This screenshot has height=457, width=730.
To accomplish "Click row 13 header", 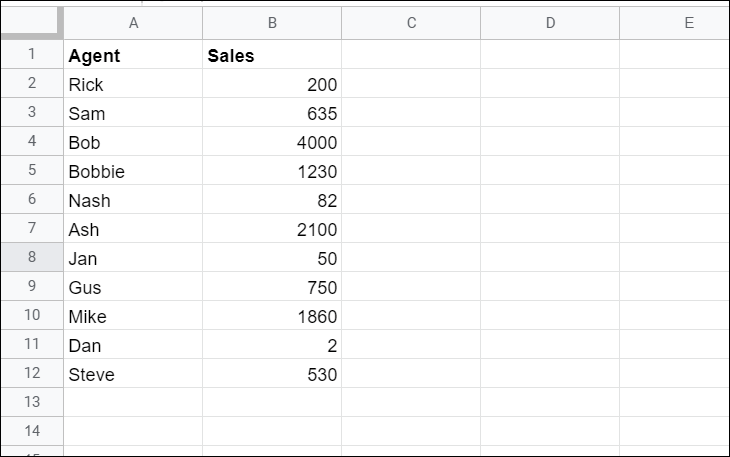I will (x=31, y=403).
